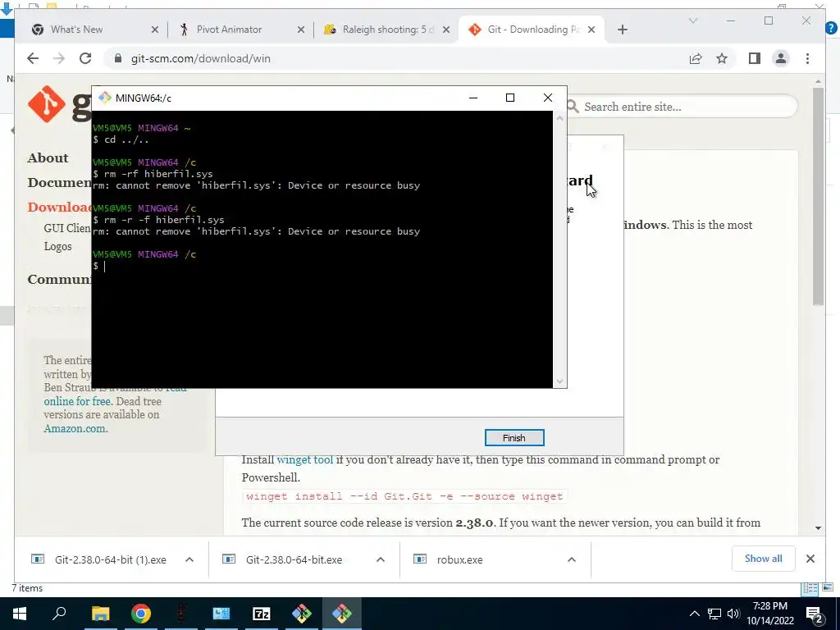Open the About section link
840x630 pixels.
coord(48,158)
